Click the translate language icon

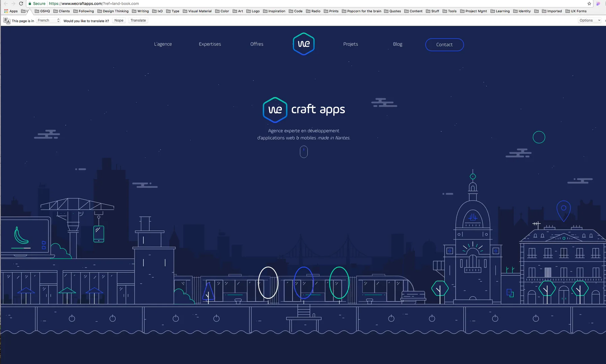[7, 21]
